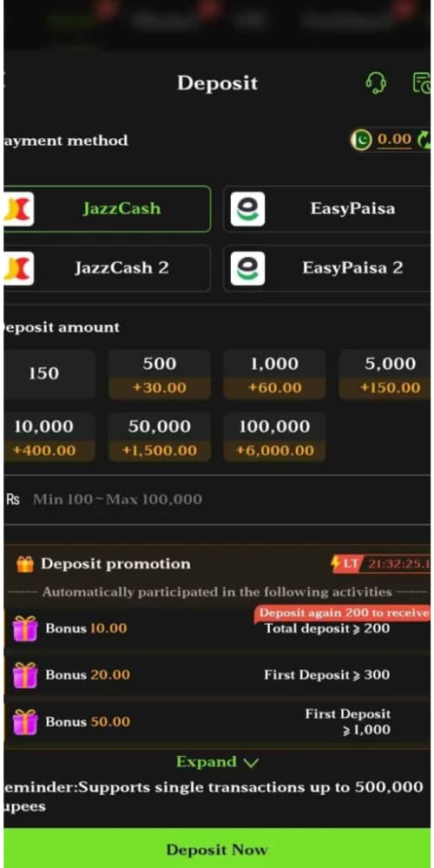Open customer support headset icon
434x868 pixels.
click(376, 83)
